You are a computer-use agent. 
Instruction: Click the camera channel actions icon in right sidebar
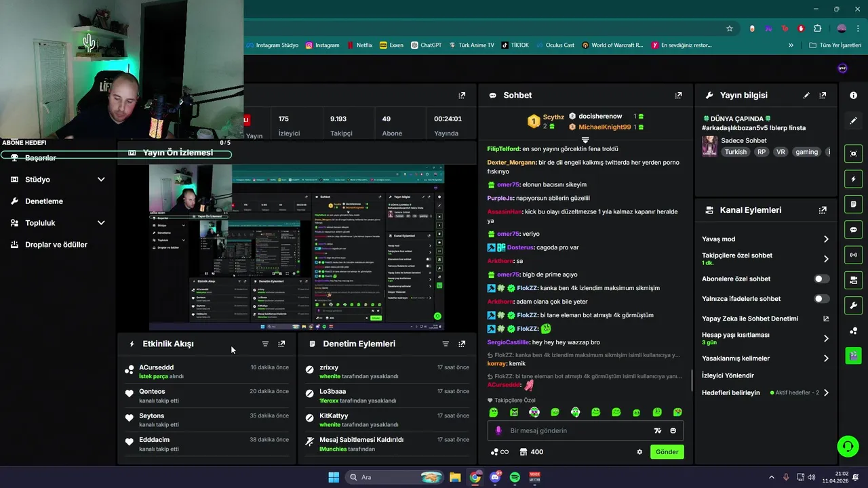coord(853,280)
